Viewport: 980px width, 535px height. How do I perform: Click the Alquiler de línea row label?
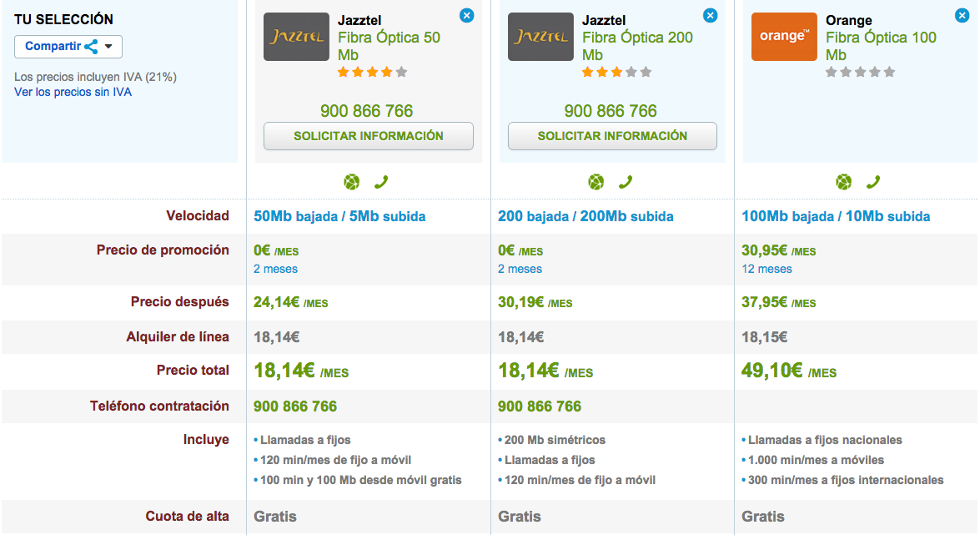pyautogui.click(x=178, y=337)
